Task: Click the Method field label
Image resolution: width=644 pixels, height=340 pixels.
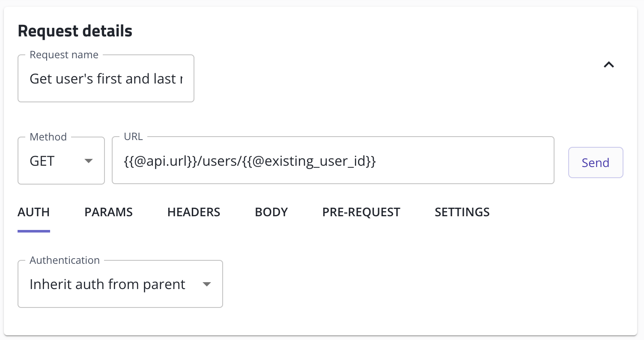Action: 48,137
